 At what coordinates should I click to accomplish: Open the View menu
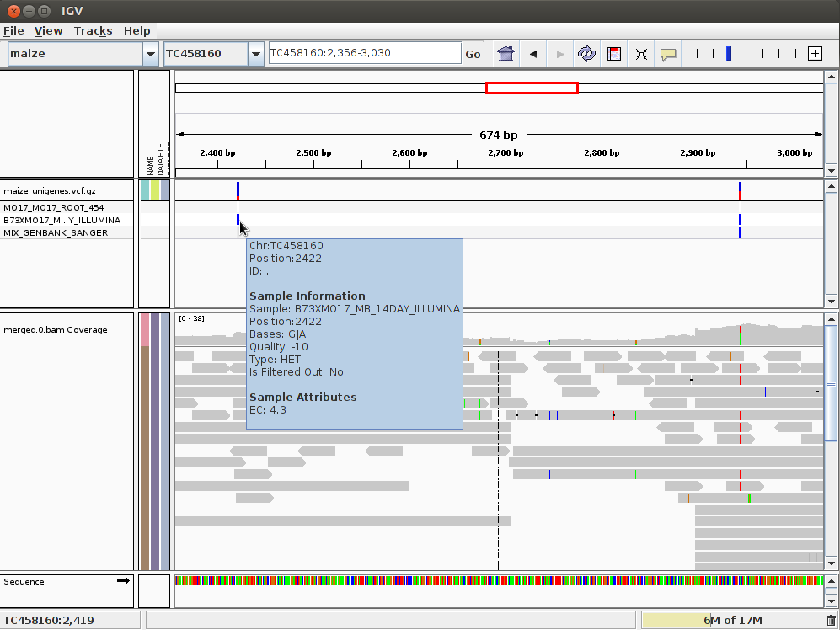click(x=48, y=30)
